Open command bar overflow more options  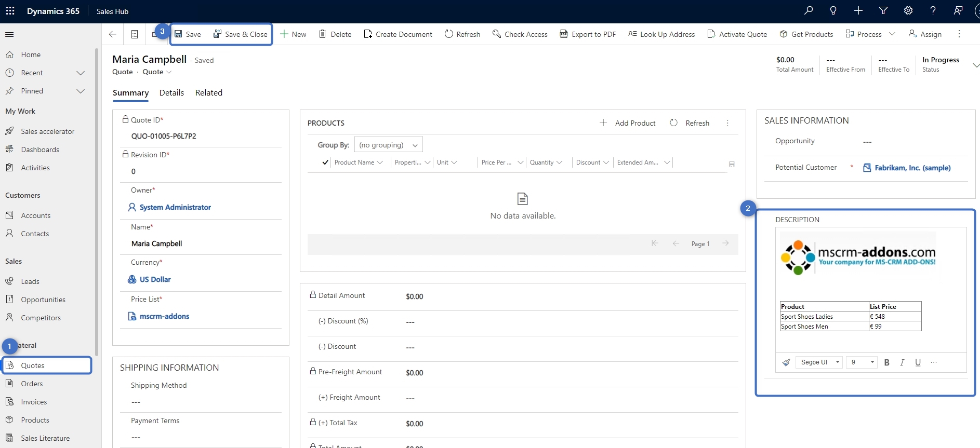[959, 34]
